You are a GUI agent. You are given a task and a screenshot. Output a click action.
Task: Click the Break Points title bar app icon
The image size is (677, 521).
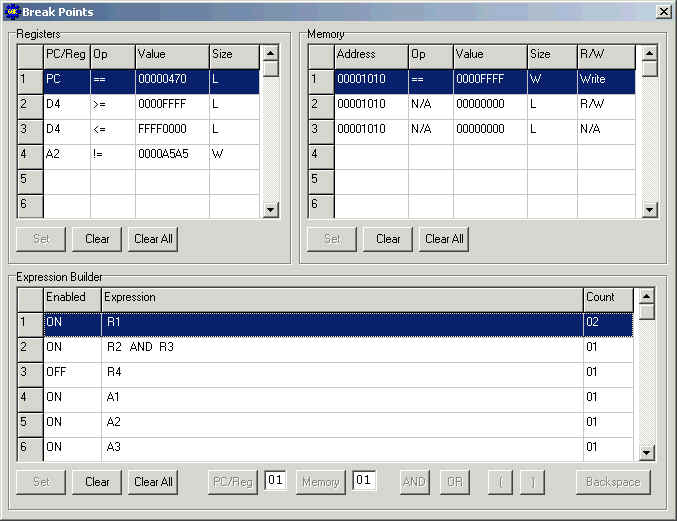[12, 11]
